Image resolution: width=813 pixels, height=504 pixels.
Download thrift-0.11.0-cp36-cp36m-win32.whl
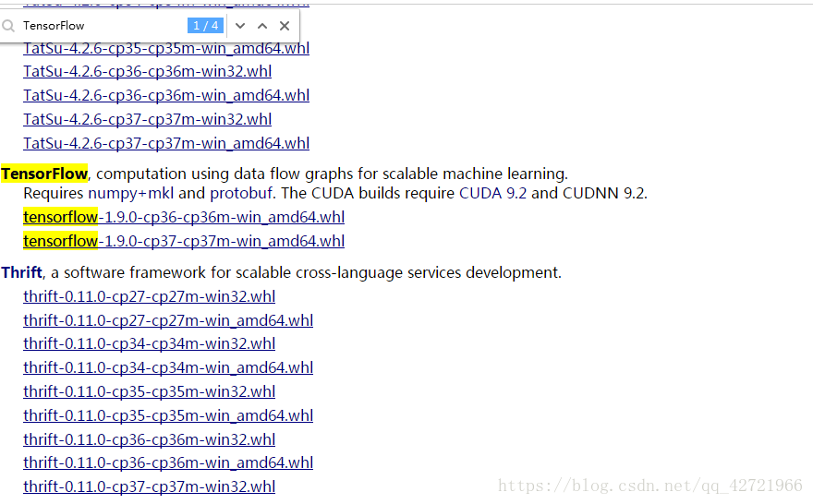tap(150, 439)
